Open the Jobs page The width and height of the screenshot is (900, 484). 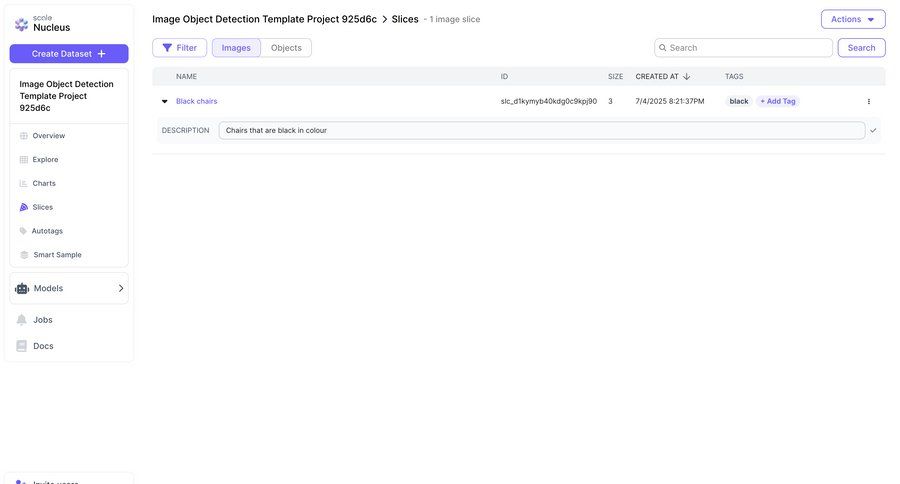click(42, 320)
